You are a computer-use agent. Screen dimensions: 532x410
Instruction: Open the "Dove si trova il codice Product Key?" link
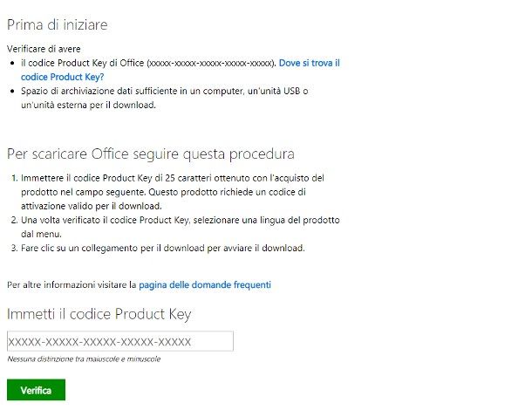pyautogui.click(x=310, y=64)
